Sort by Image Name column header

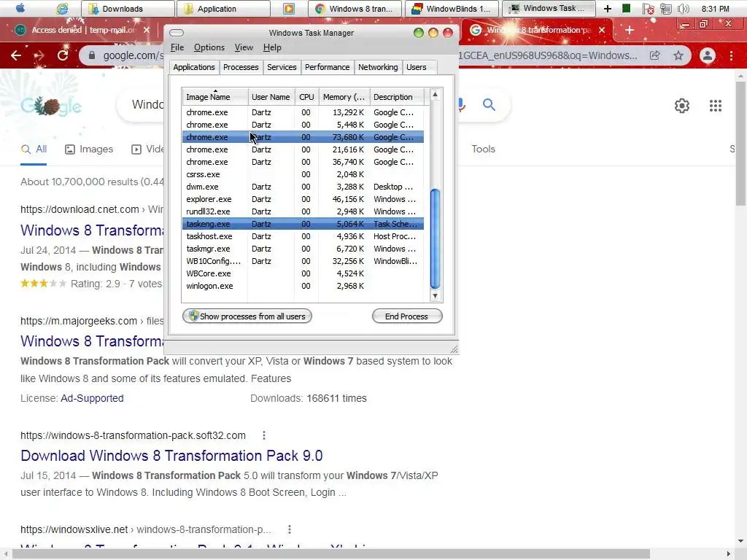coord(215,97)
